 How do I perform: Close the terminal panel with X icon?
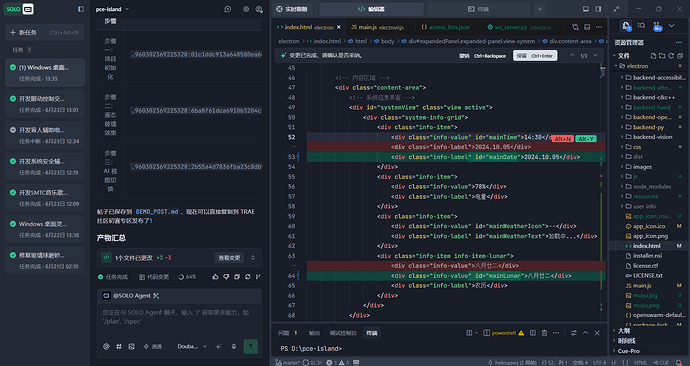(x=597, y=333)
